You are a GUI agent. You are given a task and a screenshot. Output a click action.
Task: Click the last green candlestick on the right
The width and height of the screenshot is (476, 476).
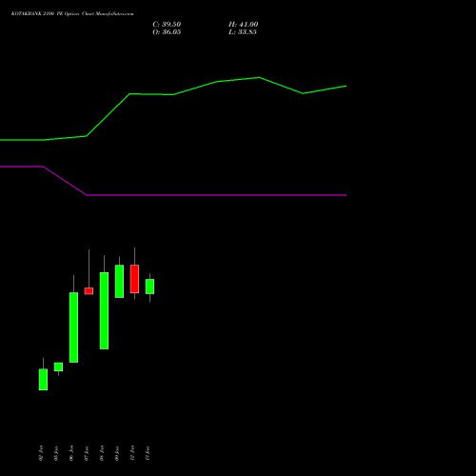pos(149,287)
